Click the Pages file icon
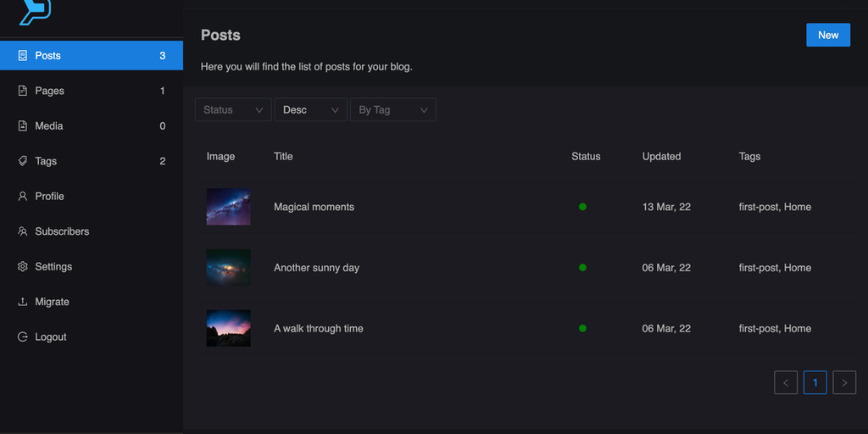Image resolution: width=868 pixels, height=434 pixels. (x=23, y=91)
